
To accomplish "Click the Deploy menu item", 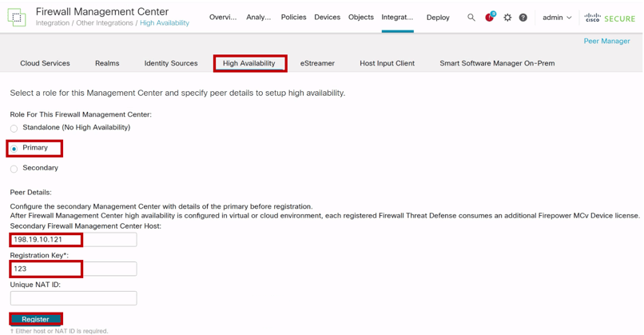I will click(438, 18).
